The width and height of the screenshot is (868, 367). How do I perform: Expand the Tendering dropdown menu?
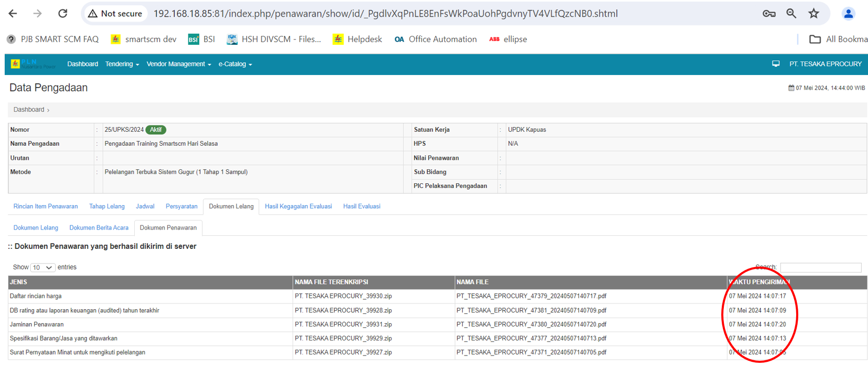coord(122,64)
